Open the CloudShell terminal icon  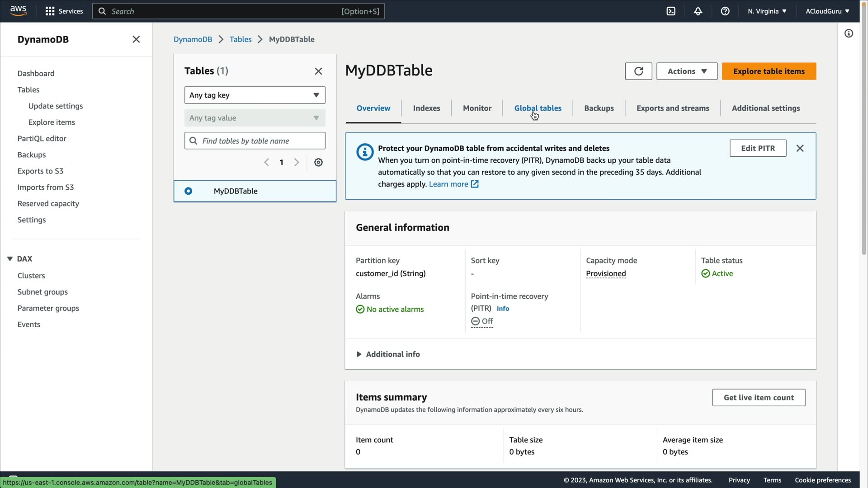pyautogui.click(x=671, y=11)
